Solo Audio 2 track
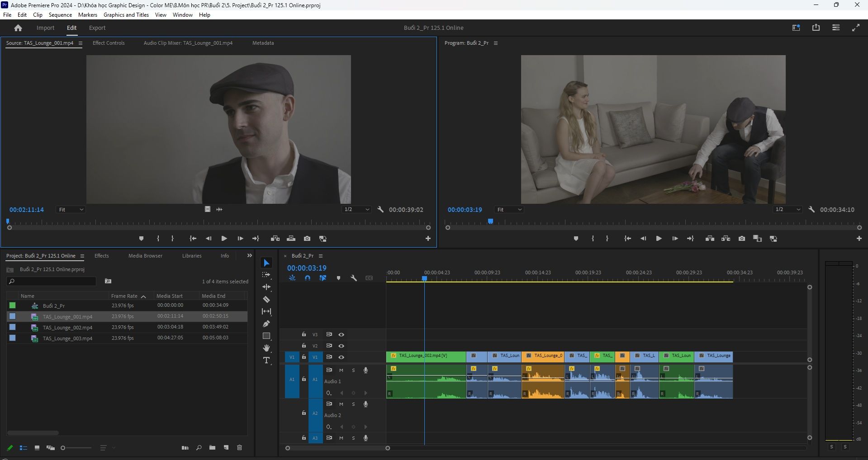 pyautogui.click(x=353, y=404)
